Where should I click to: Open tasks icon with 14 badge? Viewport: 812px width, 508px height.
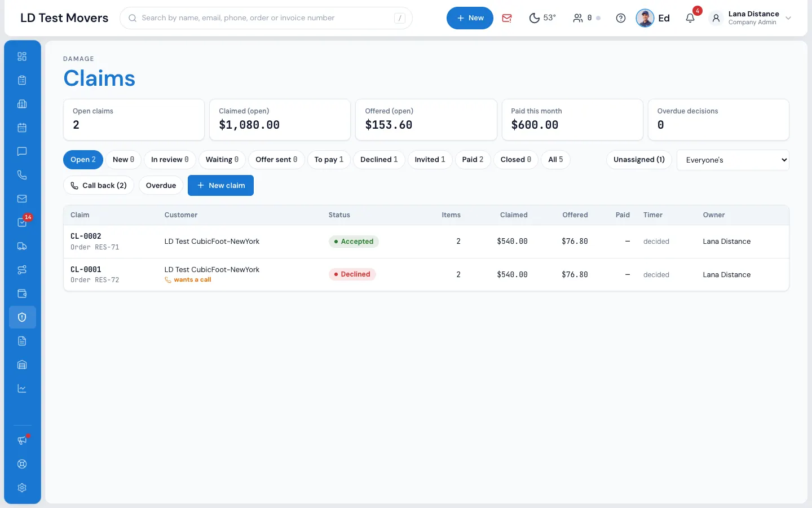click(22, 222)
